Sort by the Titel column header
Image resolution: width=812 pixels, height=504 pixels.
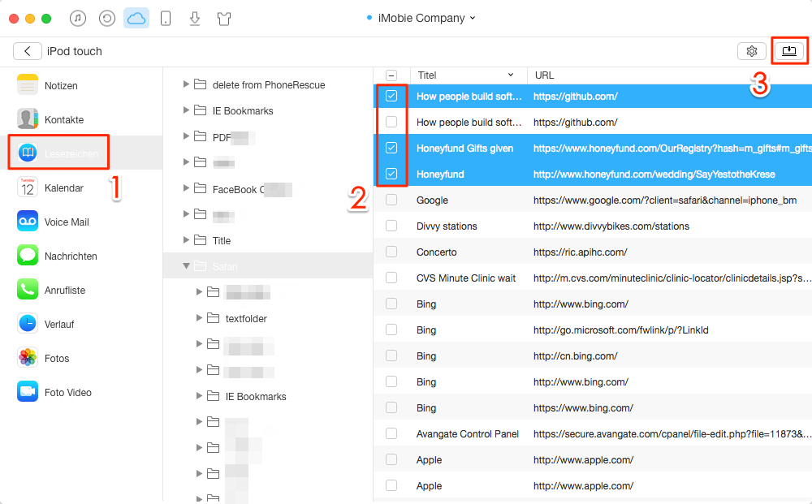[469, 75]
